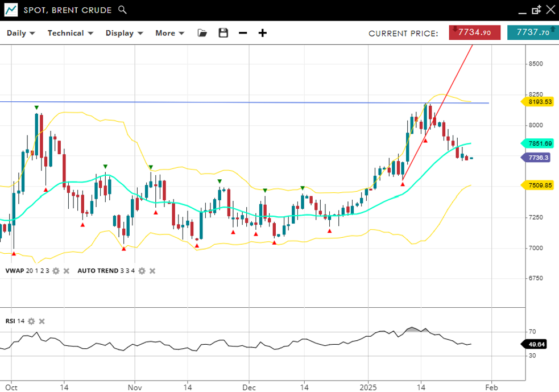
Task: Open AUTO TREND settings gear
Action: (142, 271)
